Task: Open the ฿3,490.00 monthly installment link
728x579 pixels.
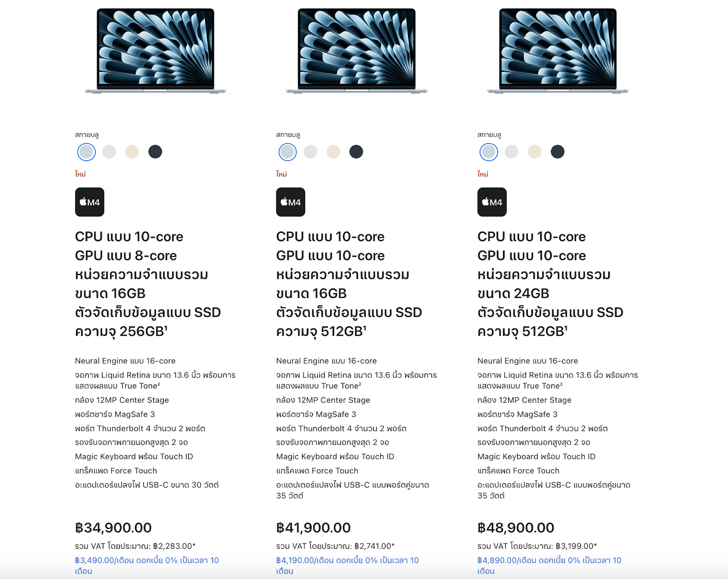Action: click(147, 560)
